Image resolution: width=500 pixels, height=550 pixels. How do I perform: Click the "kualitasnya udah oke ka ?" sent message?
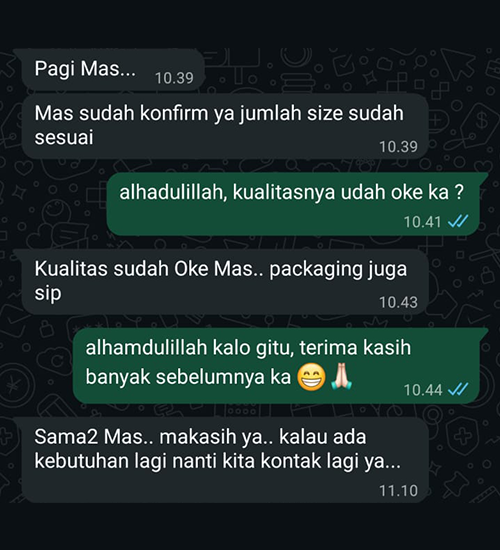point(293,204)
